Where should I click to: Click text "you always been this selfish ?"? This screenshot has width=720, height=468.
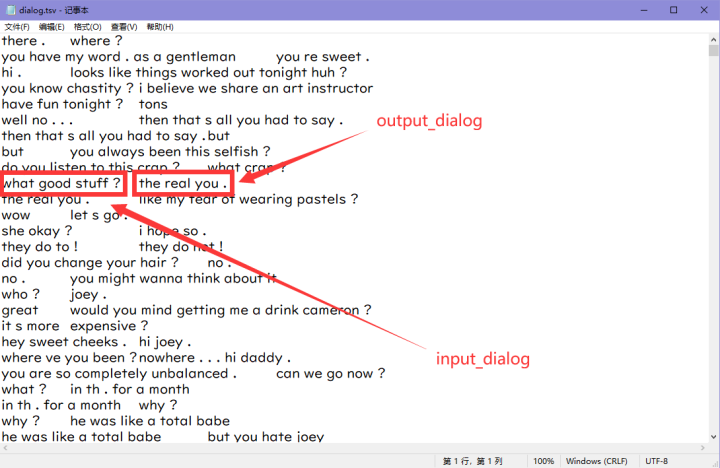click(x=170, y=152)
